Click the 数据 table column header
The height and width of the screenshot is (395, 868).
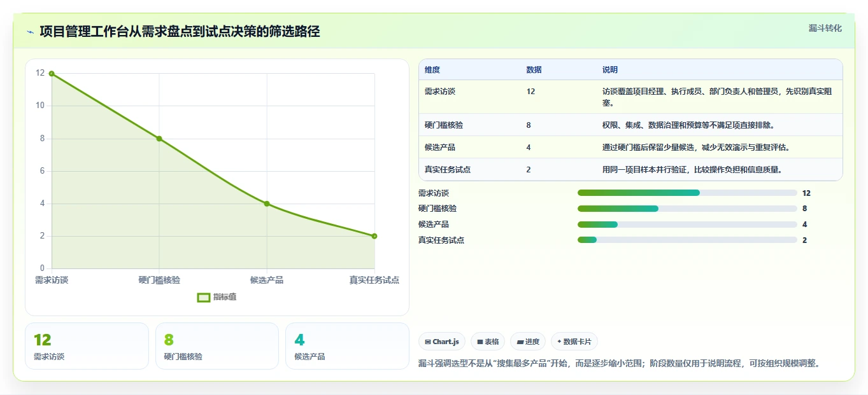pos(534,70)
